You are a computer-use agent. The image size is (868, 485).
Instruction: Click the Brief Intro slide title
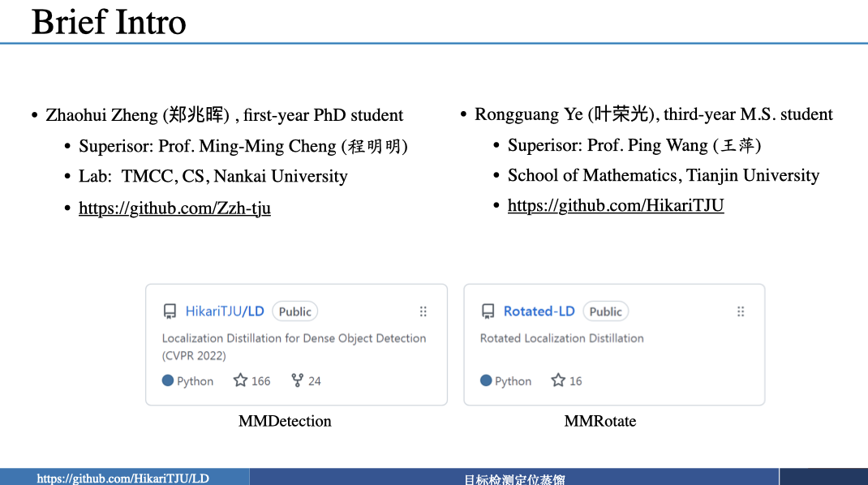(109, 22)
